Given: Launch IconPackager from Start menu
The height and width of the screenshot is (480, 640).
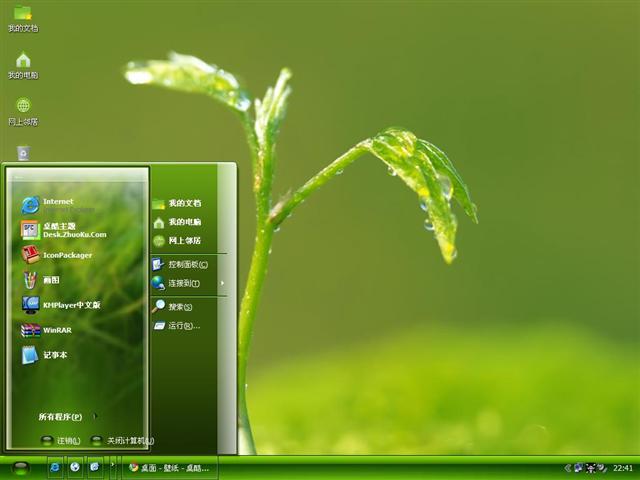Looking at the screenshot, I should pyautogui.click(x=57, y=255).
